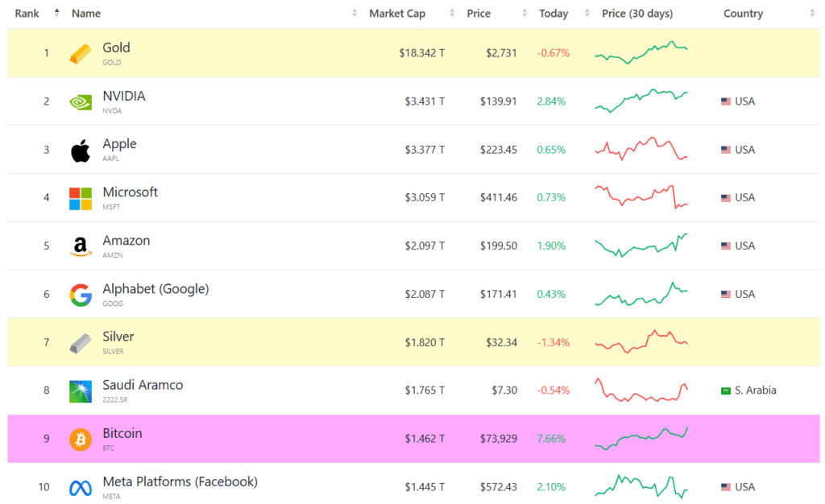Sort table with Country column arrows
The width and height of the screenshot is (825, 504).
812,13
